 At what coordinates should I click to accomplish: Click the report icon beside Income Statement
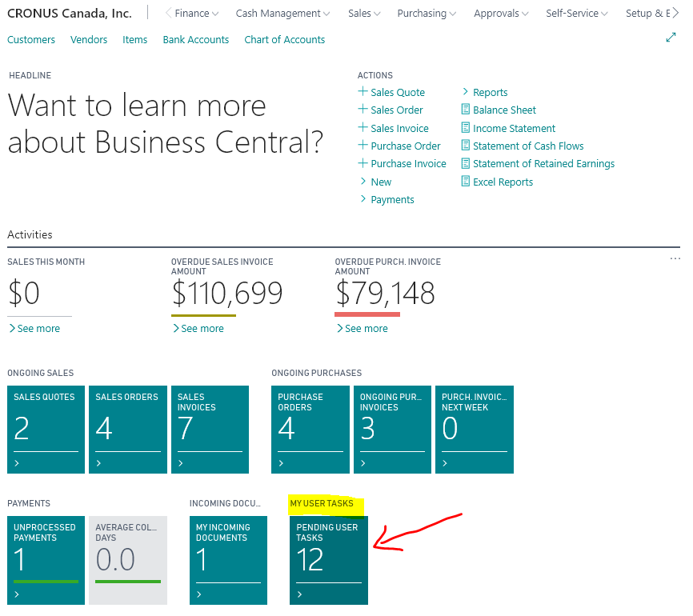click(x=466, y=128)
